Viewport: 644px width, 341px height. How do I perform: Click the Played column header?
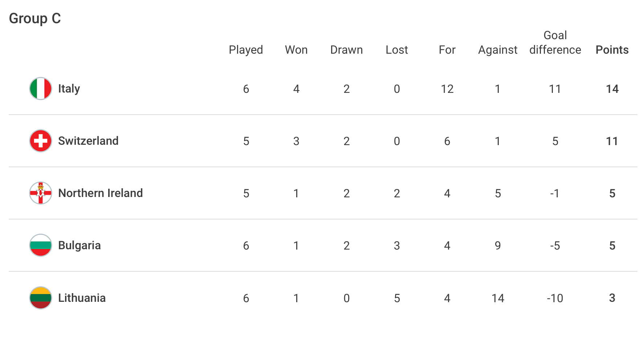coord(246,50)
